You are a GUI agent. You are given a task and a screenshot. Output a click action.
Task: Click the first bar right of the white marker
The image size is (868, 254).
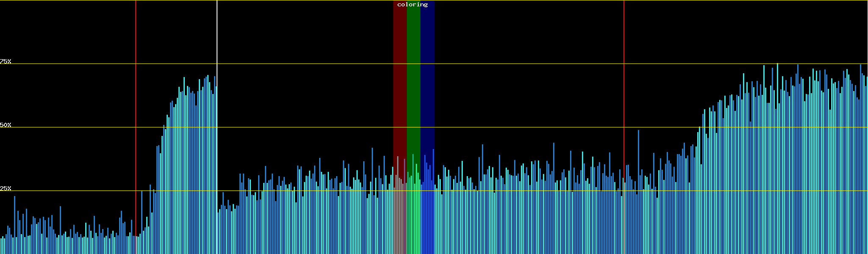tap(218, 233)
